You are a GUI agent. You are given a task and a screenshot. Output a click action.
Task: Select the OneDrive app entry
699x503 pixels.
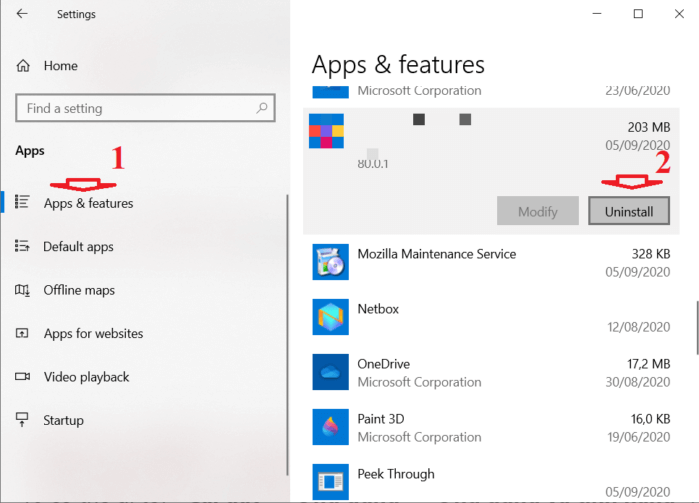pyautogui.click(x=491, y=372)
